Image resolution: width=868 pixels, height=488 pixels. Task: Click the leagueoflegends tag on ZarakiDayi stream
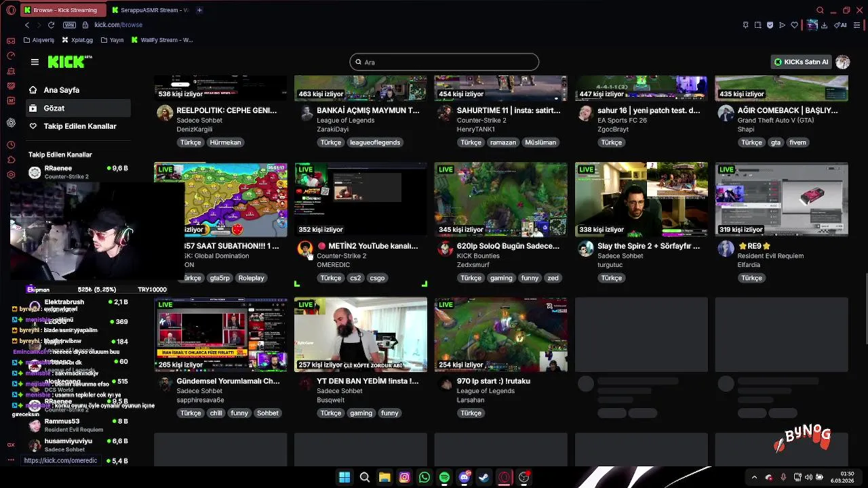click(375, 142)
